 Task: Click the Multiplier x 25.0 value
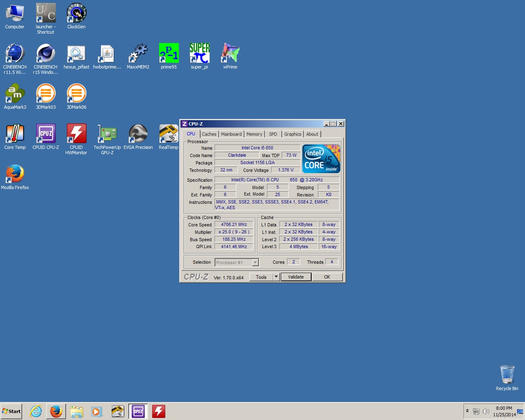coord(234,232)
